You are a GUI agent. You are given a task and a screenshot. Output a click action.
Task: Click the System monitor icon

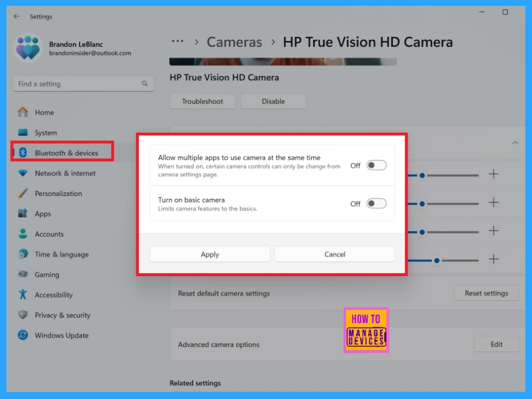coord(23,132)
